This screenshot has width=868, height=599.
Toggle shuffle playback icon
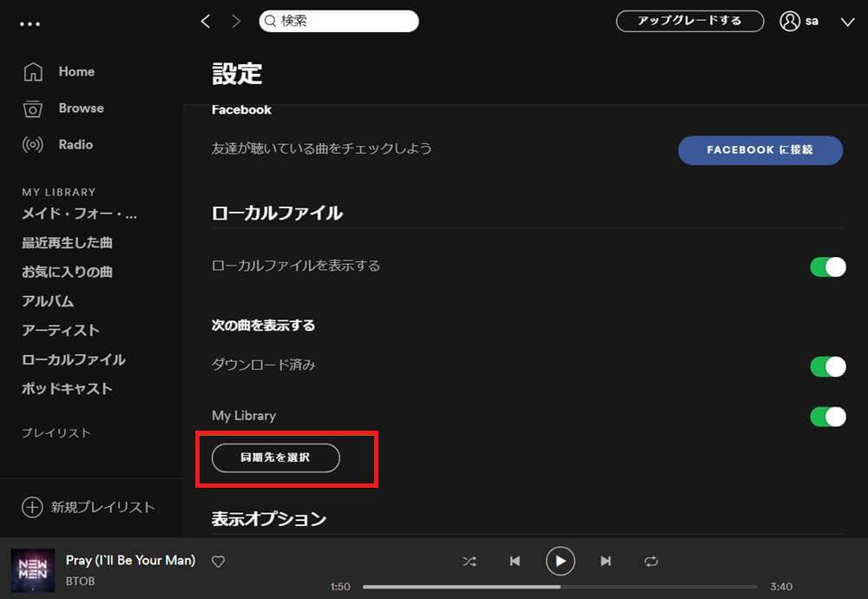pyautogui.click(x=470, y=562)
